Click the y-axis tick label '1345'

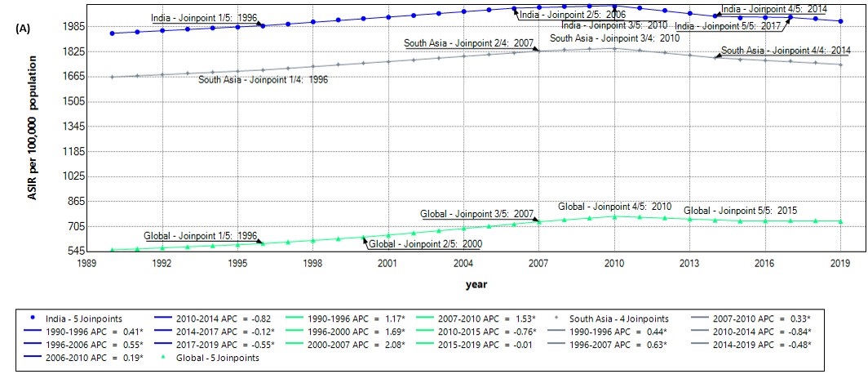tap(73, 127)
